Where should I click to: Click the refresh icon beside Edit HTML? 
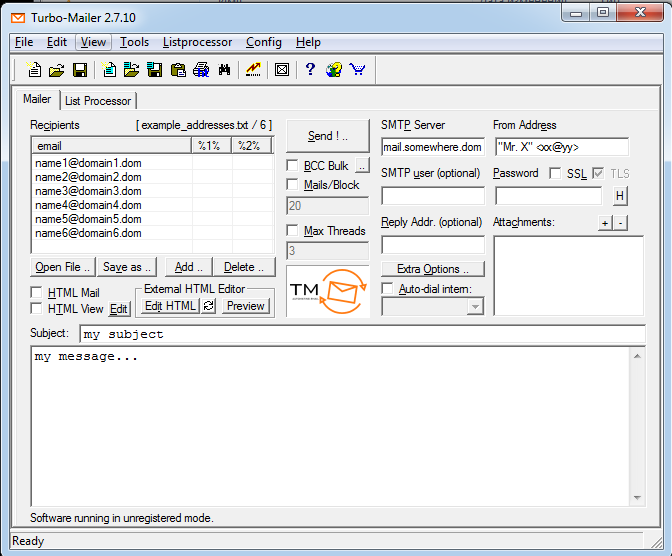(x=209, y=306)
